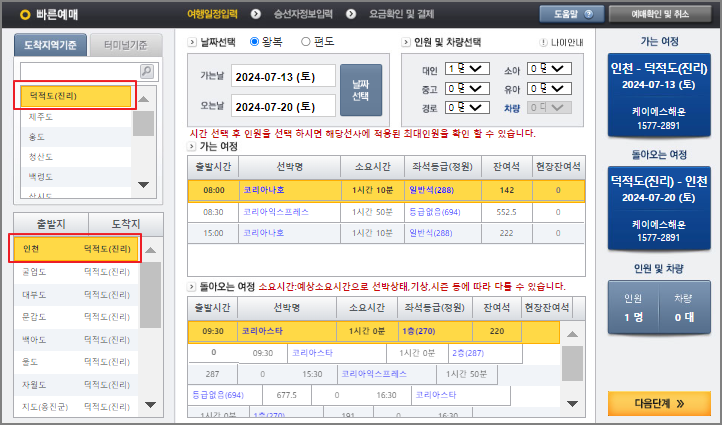Select 제주도 in the region list
Viewport: 722px width, 425px height.
(76, 117)
